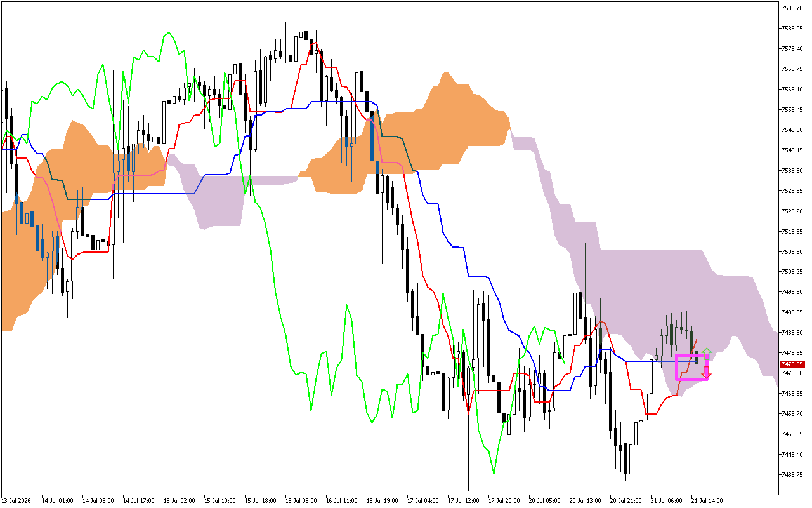Image resolution: width=812 pixels, height=508 pixels.
Task: Click the 16 Jul 11:00 time label
Action: pos(342,501)
